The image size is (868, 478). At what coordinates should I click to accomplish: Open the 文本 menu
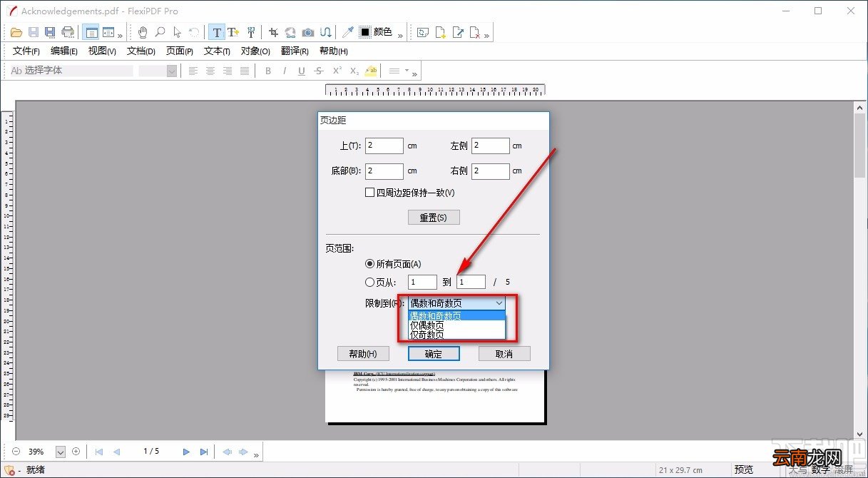pos(217,51)
